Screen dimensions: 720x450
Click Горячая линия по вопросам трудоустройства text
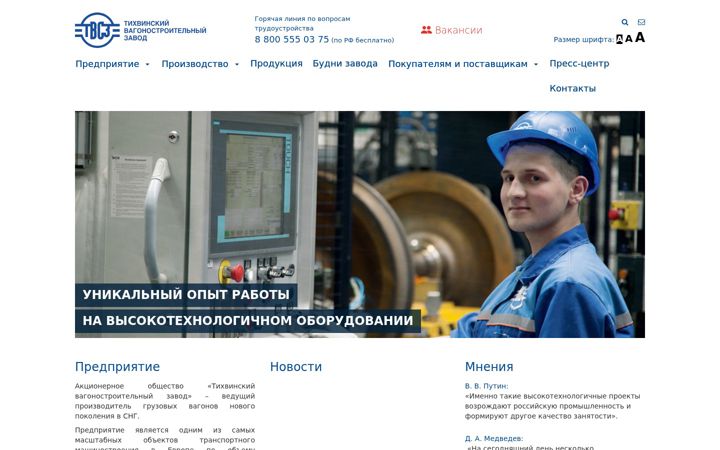pyautogui.click(x=302, y=23)
